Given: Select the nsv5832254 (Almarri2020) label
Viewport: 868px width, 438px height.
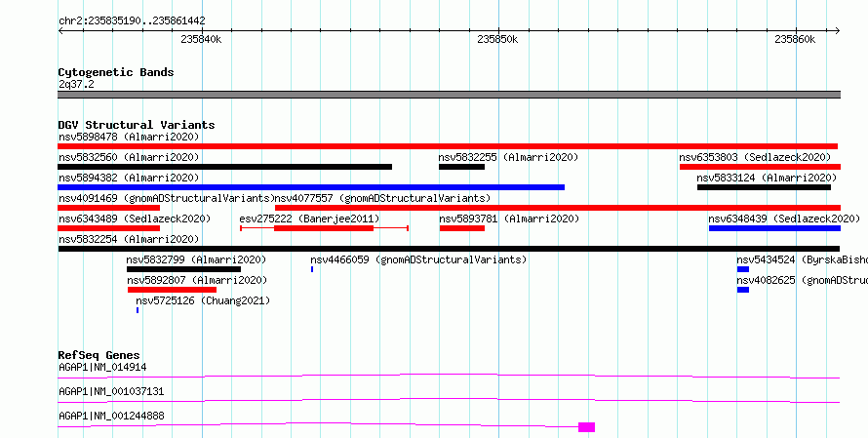Looking at the screenshot, I should pyautogui.click(x=129, y=239).
